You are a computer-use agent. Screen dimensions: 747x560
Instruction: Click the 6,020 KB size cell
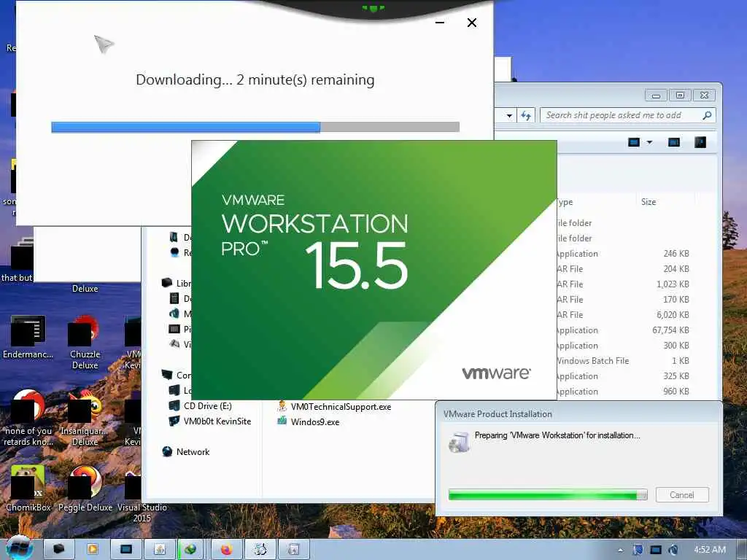(x=672, y=315)
